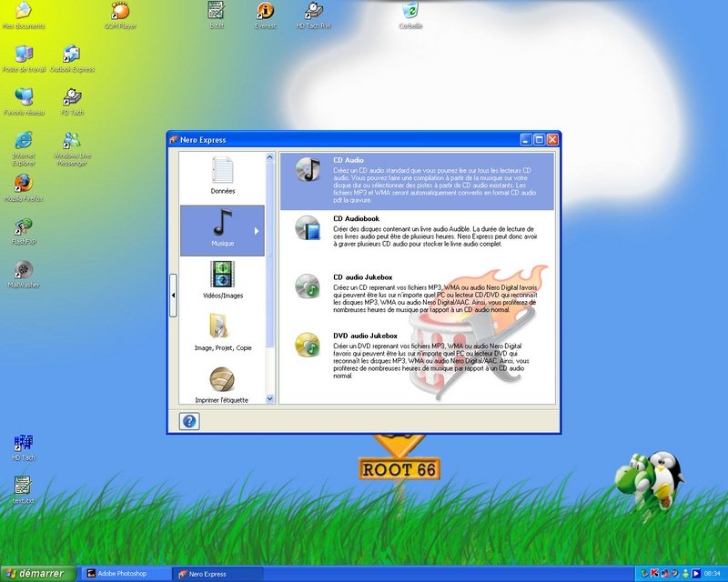Screen dimensions: 728x582
Task: Click the Nero Express window title bar
Action: (344, 140)
